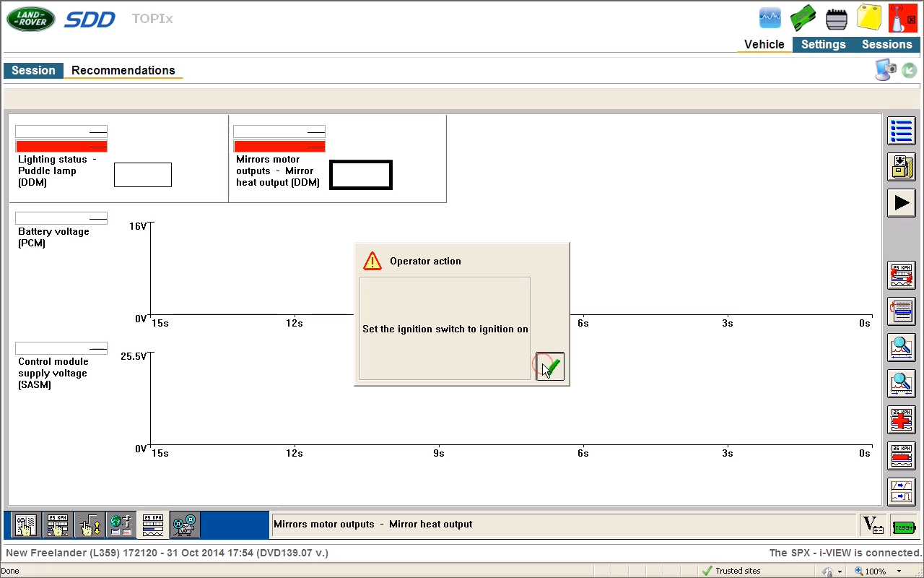The height and width of the screenshot is (578, 924).
Task: Open the globe network connections icon
Action: click(121, 525)
